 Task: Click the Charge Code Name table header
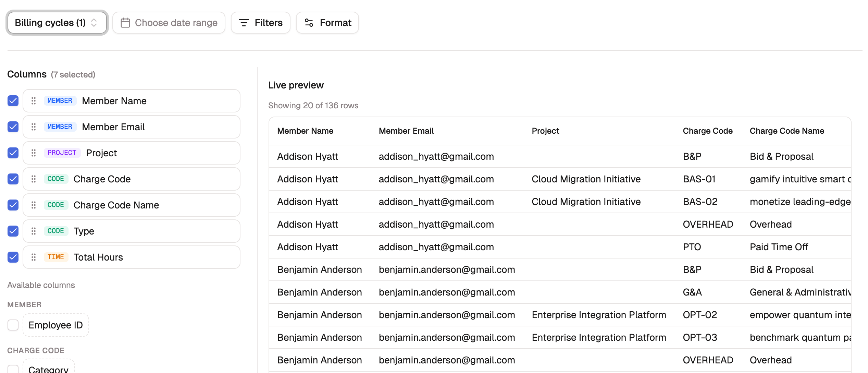coord(787,131)
